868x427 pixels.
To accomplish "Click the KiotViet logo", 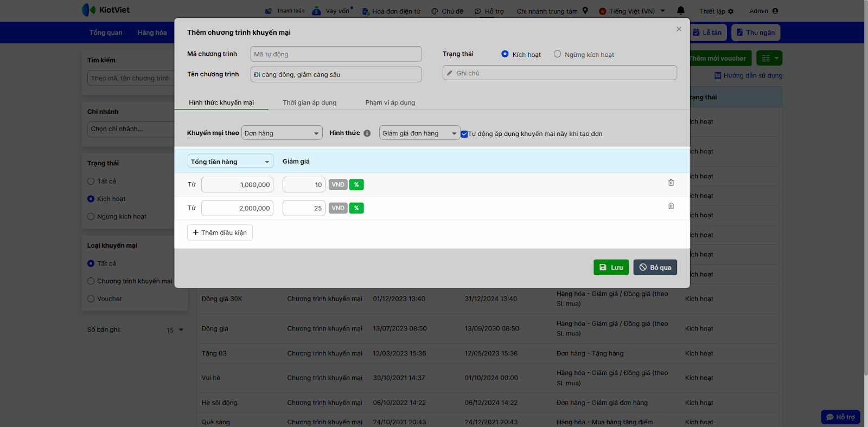I will [106, 10].
